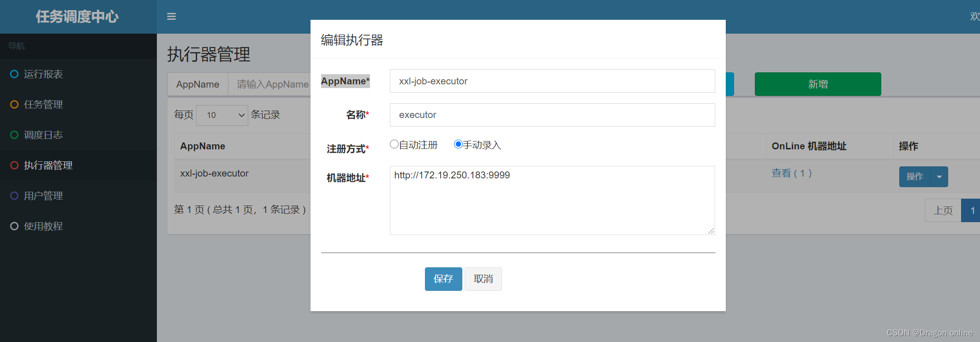Click the 机器地址* form label
Viewport: 980px width, 342px height.
[348, 178]
